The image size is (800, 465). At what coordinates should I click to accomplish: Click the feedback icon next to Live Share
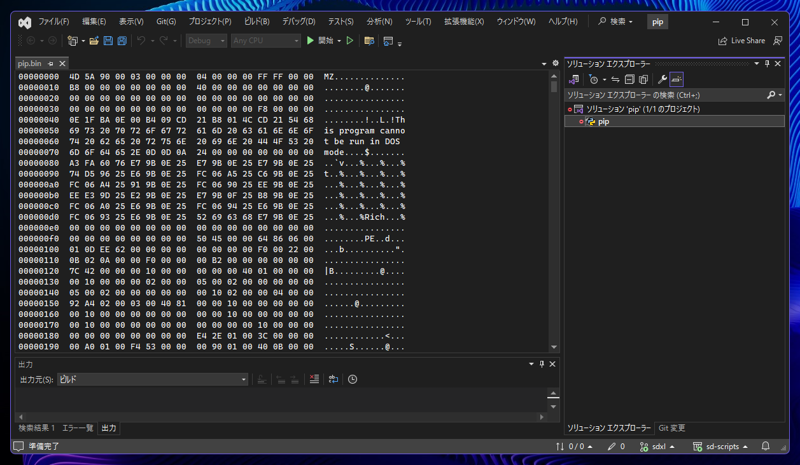(x=778, y=41)
